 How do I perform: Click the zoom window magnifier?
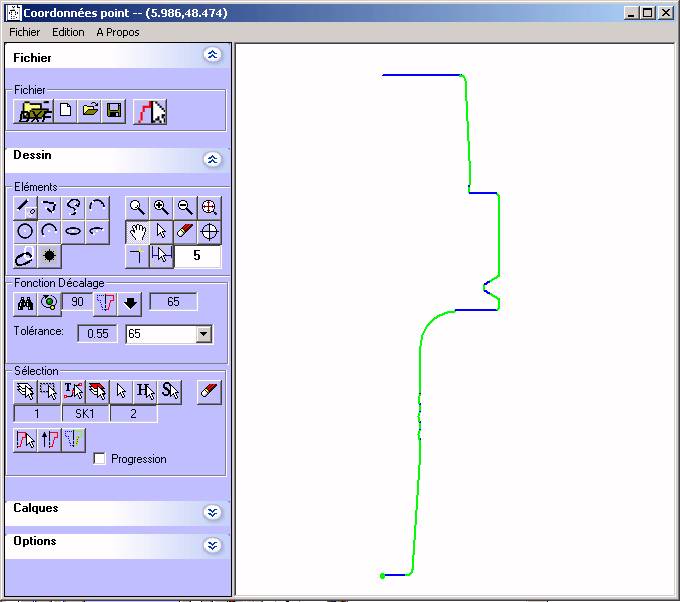[x=137, y=207]
